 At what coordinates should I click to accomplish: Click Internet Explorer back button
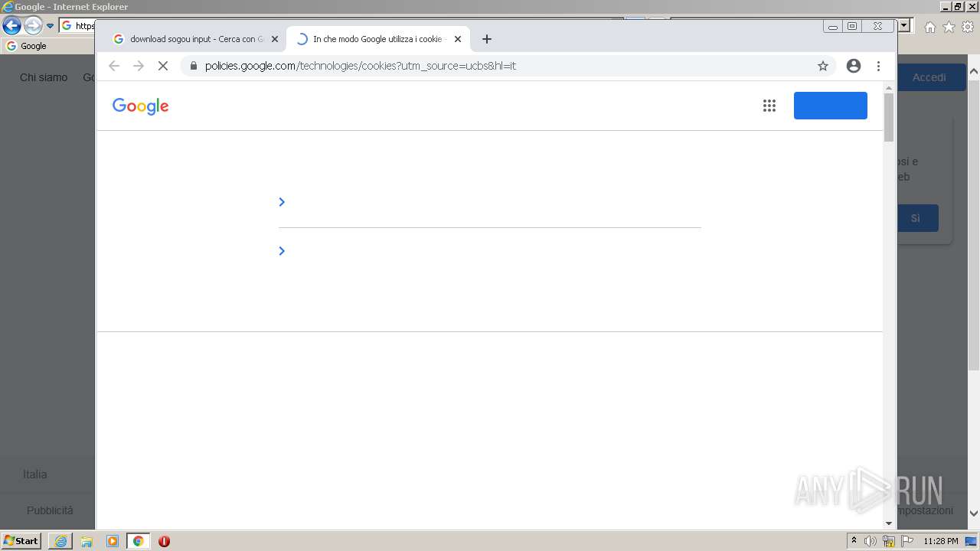[11, 26]
